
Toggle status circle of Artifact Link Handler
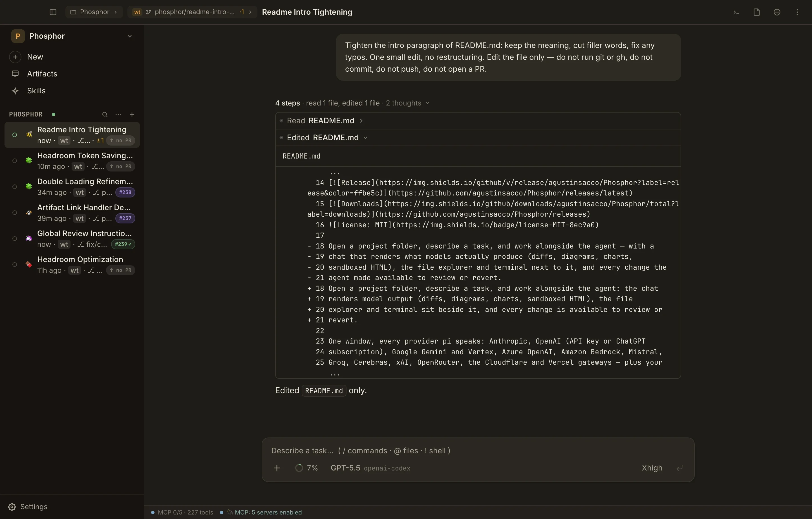coord(14,213)
